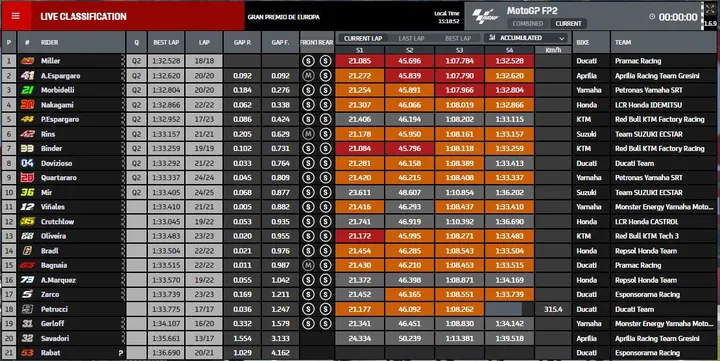Select the BEST LAP sector tab
The image size is (720, 361).
(x=458, y=38)
